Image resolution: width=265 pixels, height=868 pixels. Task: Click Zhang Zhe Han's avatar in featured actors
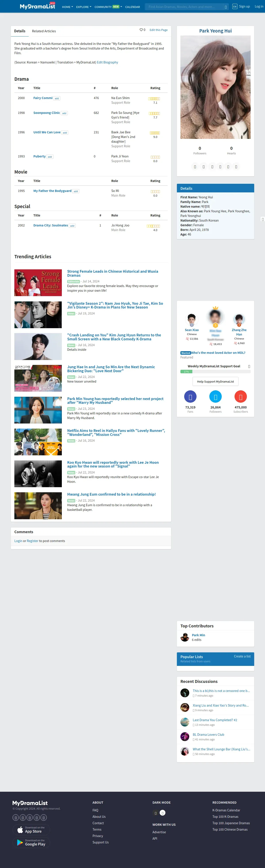pos(239,319)
